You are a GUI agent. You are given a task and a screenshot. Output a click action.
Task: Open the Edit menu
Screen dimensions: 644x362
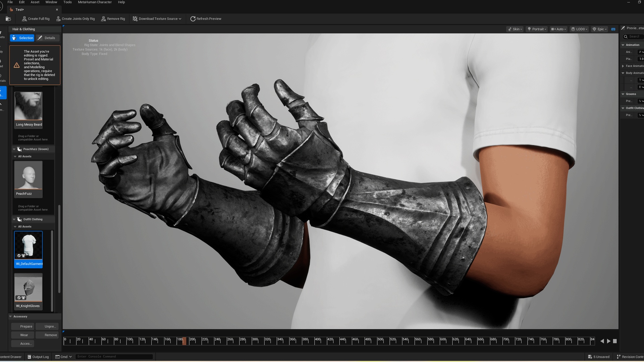click(x=21, y=2)
